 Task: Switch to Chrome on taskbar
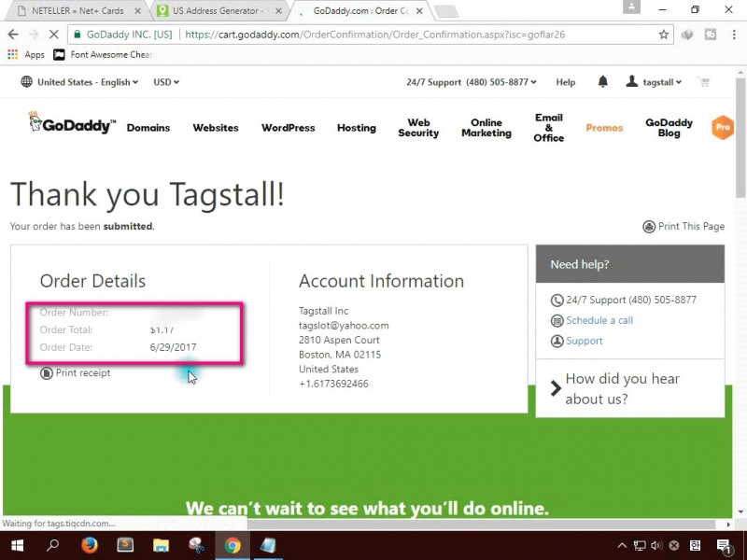(233, 546)
